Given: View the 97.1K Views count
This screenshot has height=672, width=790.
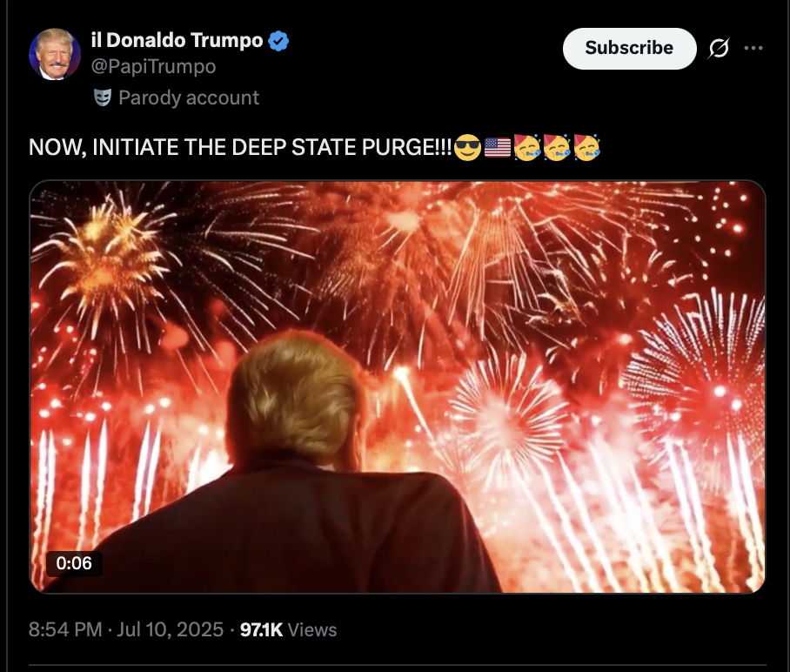Looking at the screenshot, I should (x=288, y=629).
